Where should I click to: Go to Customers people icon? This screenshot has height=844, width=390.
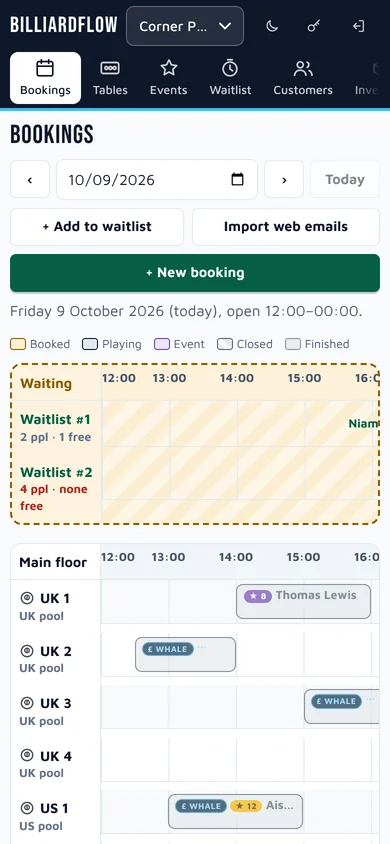tap(303, 78)
